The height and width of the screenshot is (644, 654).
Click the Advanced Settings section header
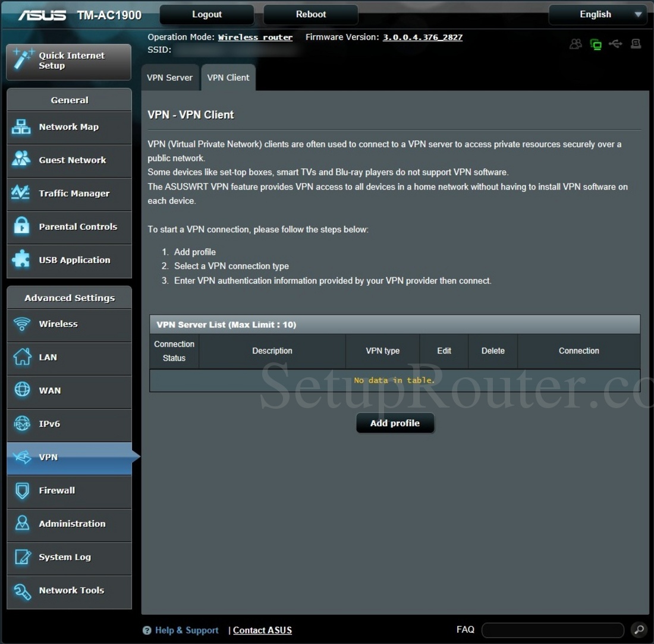[69, 298]
